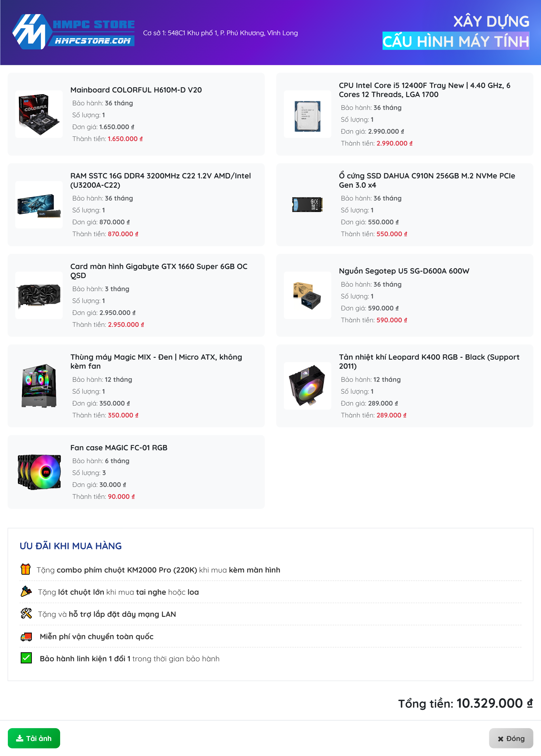Click the Magic MIX case thumbnail
Screen dimensions: 541x756
[39, 386]
